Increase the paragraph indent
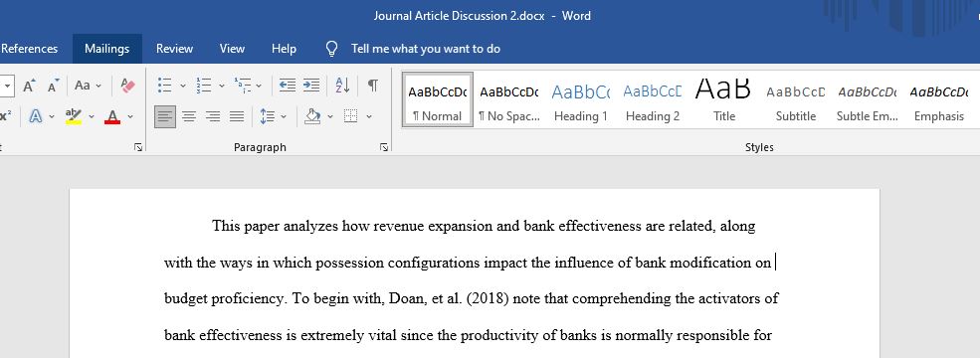The width and height of the screenshot is (980, 358). (311, 86)
